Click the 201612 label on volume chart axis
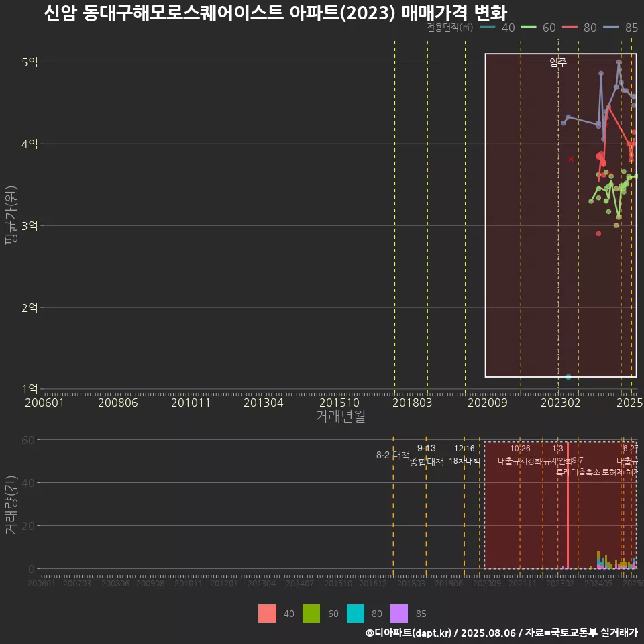The image size is (644, 644). (373, 583)
